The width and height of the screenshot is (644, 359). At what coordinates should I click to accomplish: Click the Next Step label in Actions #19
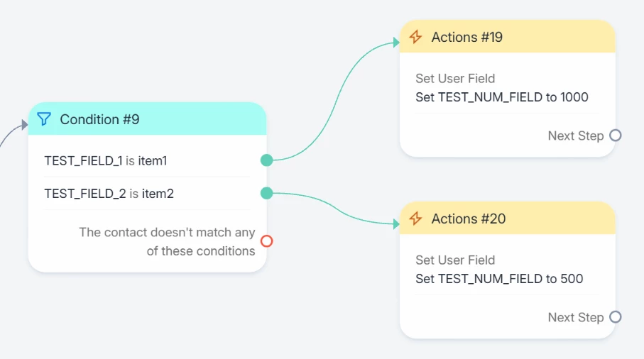(575, 136)
